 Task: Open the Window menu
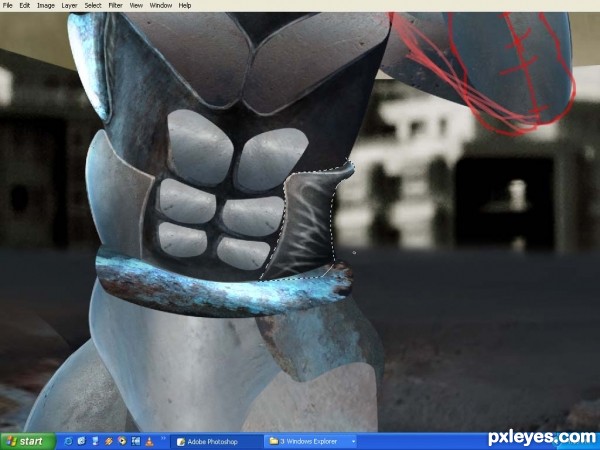[160, 5]
